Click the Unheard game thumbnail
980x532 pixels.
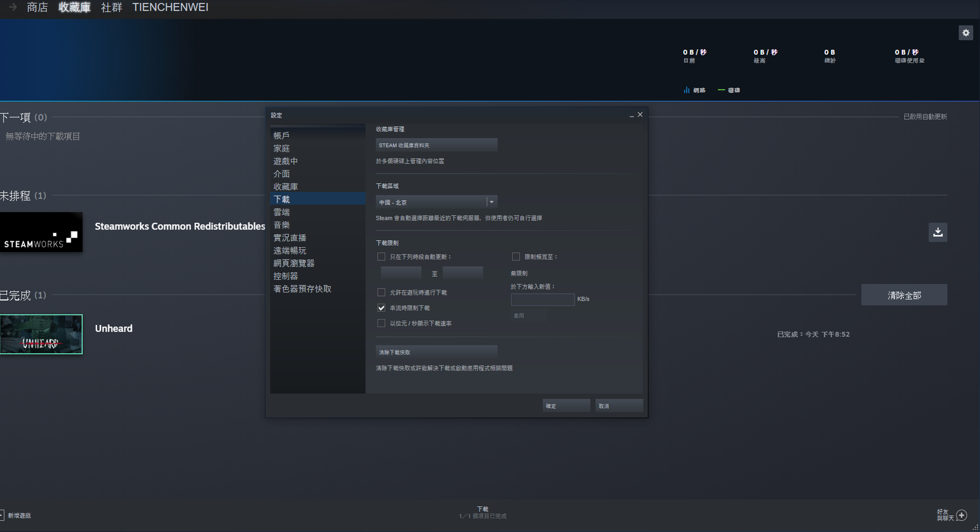pos(41,334)
